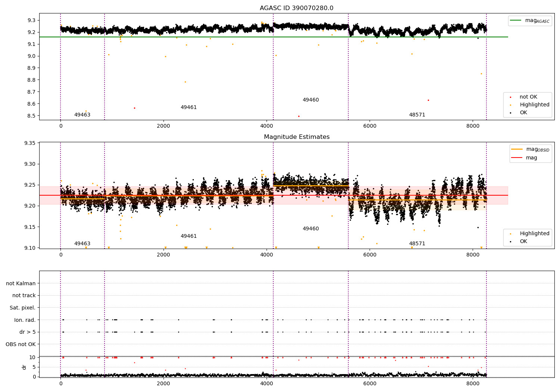Screen dimensions: 560x392
Task: Click the 8000 x-tick under middle plot
Action: (473, 255)
